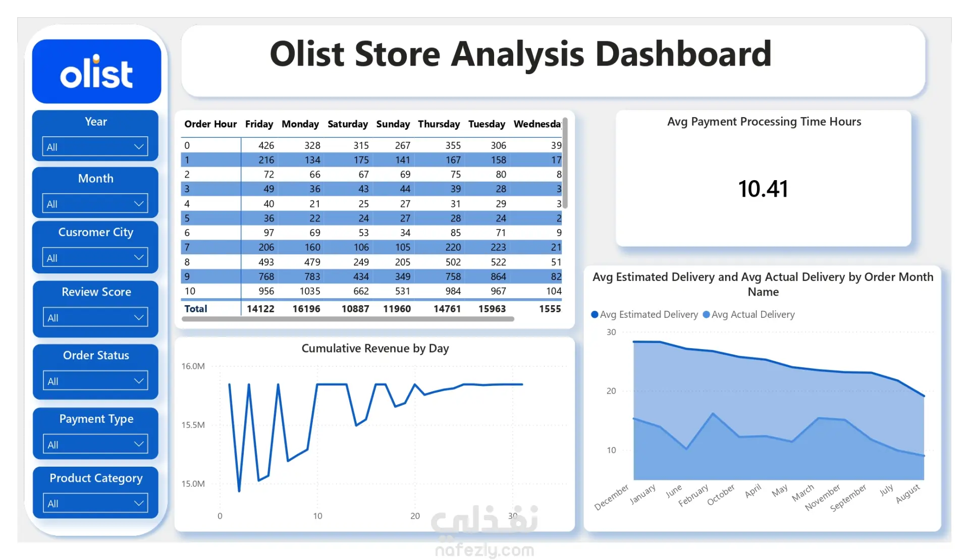Click the Saturday column header
Viewport: 969px width, 560px height.
347,124
